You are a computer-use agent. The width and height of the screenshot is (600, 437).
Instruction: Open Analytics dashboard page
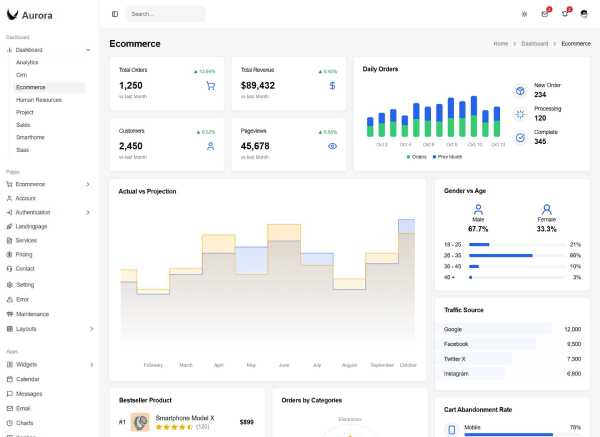pos(27,62)
